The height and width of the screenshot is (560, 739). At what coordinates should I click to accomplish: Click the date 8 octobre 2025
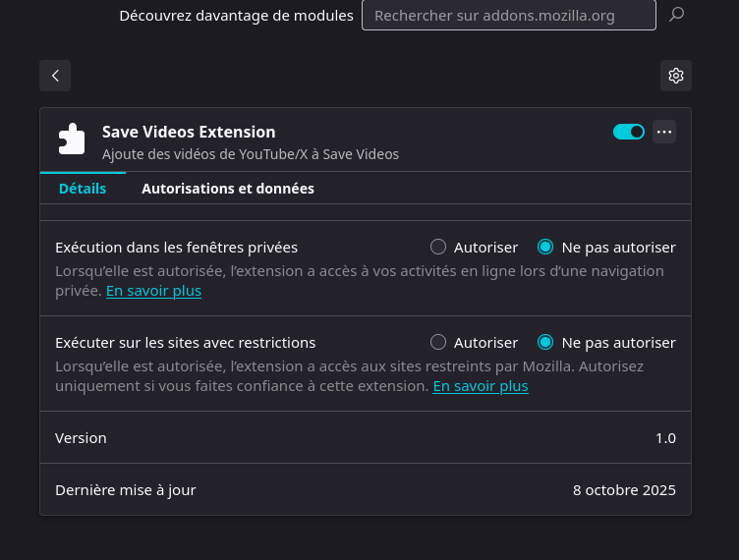pyautogui.click(x=624, y=490)
